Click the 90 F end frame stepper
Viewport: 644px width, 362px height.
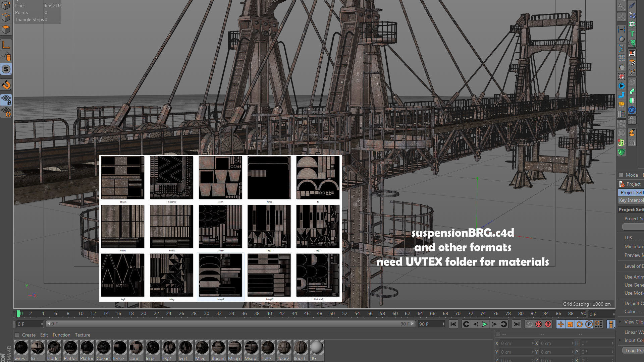tap(443, 324)
